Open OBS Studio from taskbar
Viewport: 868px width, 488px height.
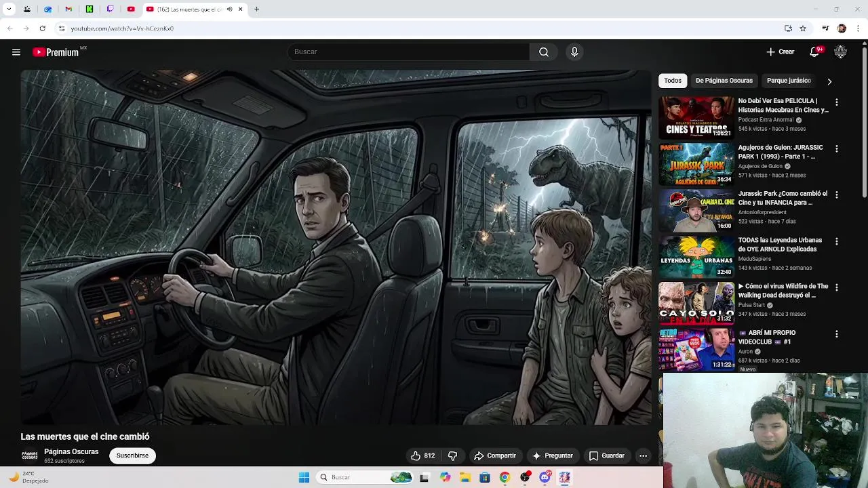(x=525, y=477)
